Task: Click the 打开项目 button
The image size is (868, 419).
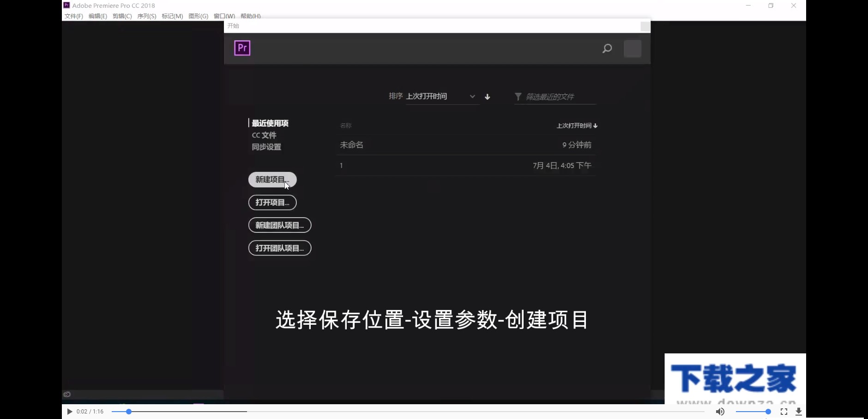Action: [x=272, y=202]
